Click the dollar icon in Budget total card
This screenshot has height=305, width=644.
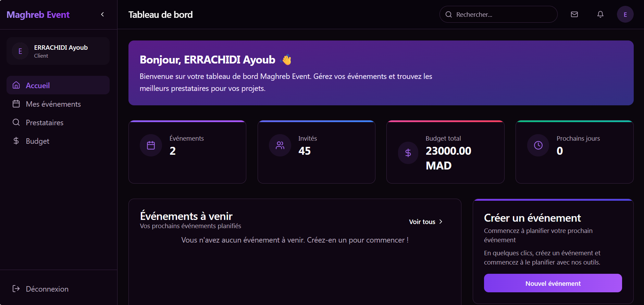pos(408,153)
